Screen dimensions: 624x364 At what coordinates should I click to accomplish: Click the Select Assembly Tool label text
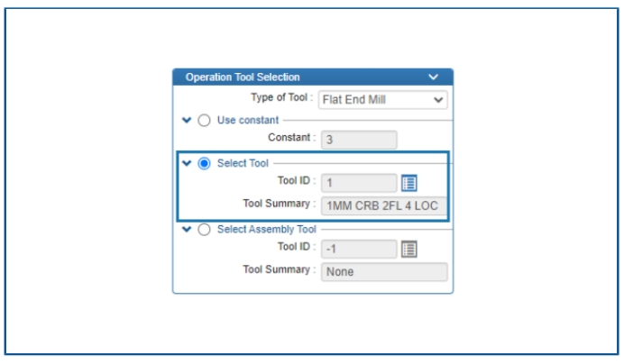tap(267, 230)
